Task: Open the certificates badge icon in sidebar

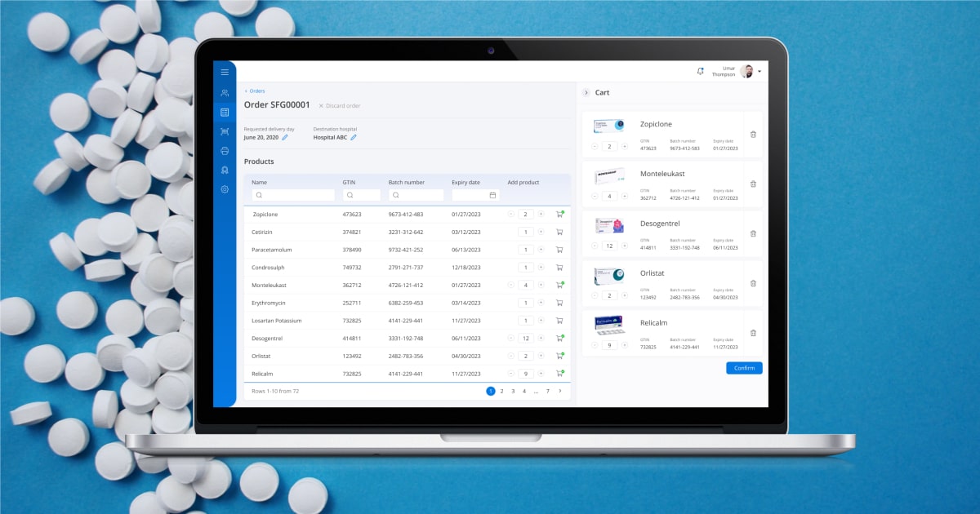Action: point(225,170)
